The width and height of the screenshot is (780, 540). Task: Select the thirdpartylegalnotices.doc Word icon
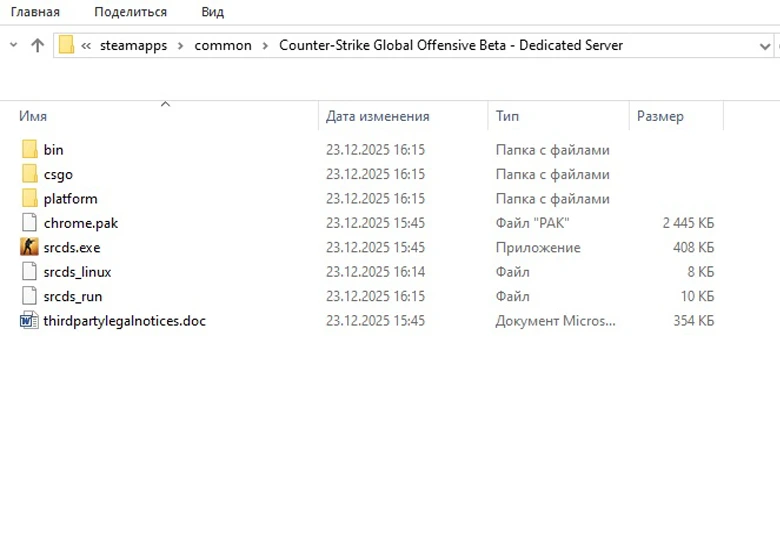coord(29,321)
